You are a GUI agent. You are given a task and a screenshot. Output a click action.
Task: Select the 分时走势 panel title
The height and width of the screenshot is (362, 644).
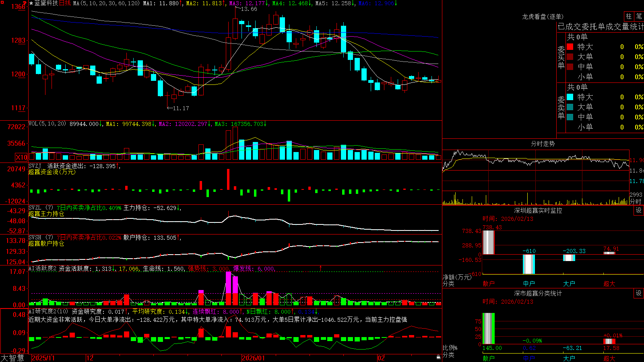coord(543,144)
